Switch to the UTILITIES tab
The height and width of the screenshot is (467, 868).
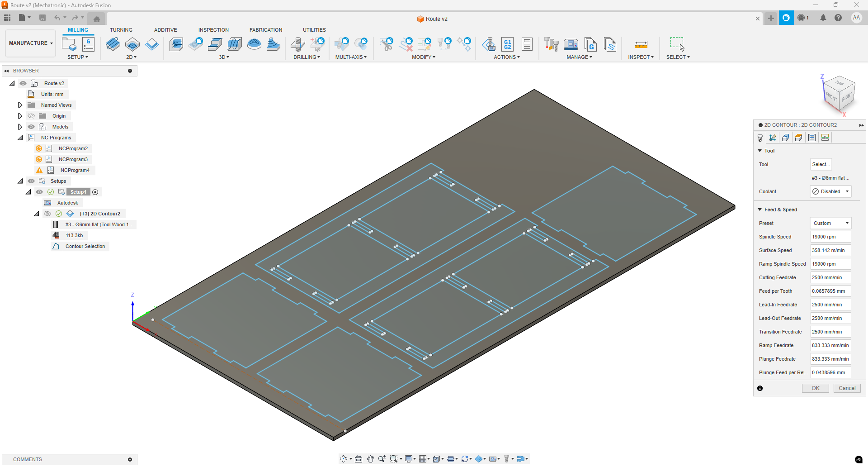314,30
